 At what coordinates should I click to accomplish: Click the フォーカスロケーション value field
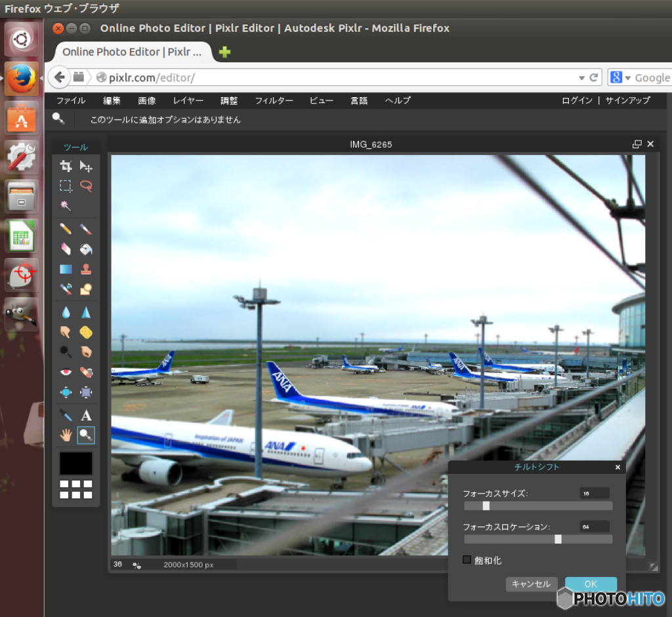coord(595,526)
